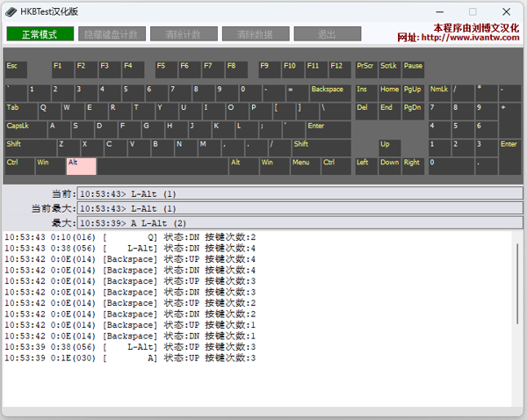
Task: Click the log list vertical scrollbar
Action: pos(517,281)
